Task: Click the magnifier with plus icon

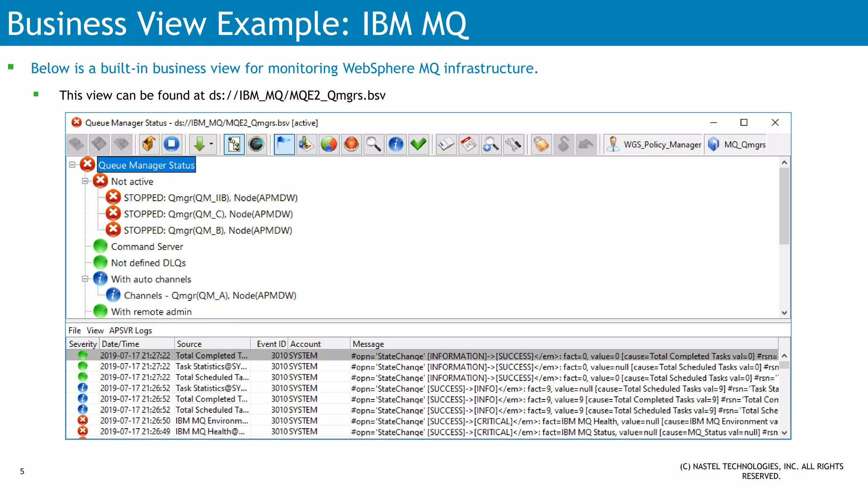Action: (491, 144)
